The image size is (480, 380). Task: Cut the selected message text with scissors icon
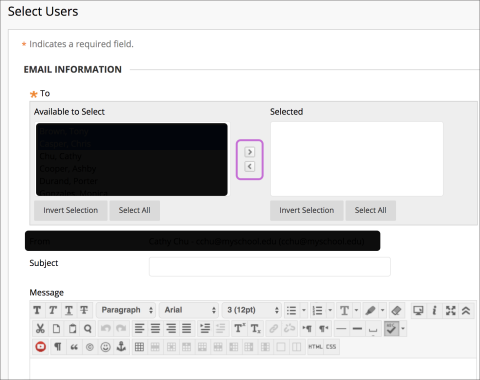(x=40, y=329)
